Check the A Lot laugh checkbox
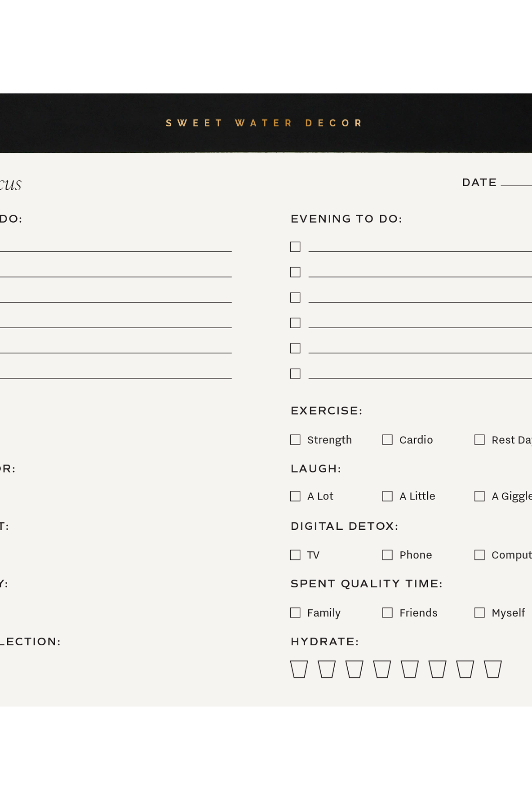This screenshot has height=795, width=532. (x=295, y=496)
